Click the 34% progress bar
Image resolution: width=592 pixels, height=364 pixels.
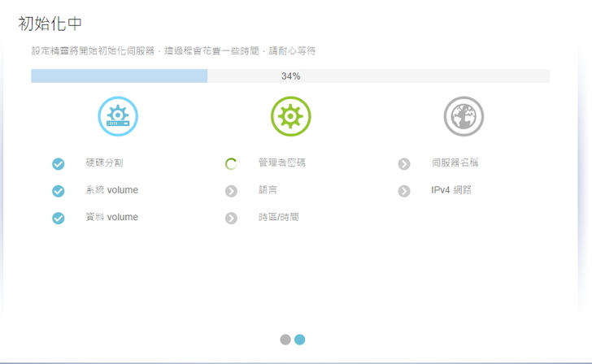pyautogui.click(x=290, y=76)
